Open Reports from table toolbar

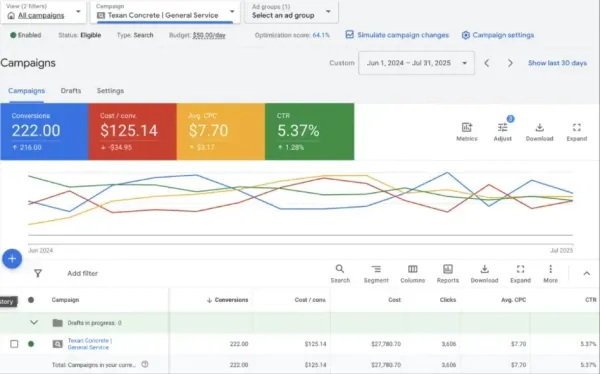(x=447, y=274)
